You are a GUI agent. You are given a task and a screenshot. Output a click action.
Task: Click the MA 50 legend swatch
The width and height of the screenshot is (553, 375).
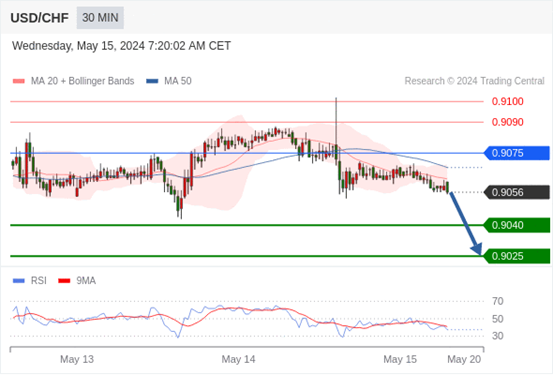pos(152,81)
